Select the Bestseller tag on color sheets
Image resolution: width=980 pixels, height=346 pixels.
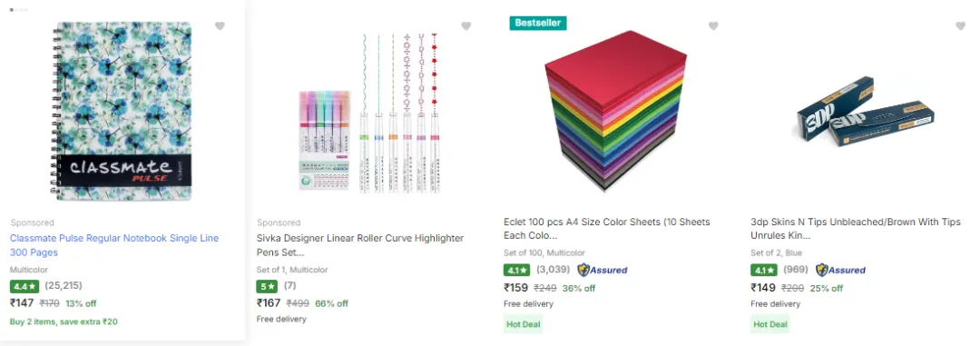tap(538, 23)
